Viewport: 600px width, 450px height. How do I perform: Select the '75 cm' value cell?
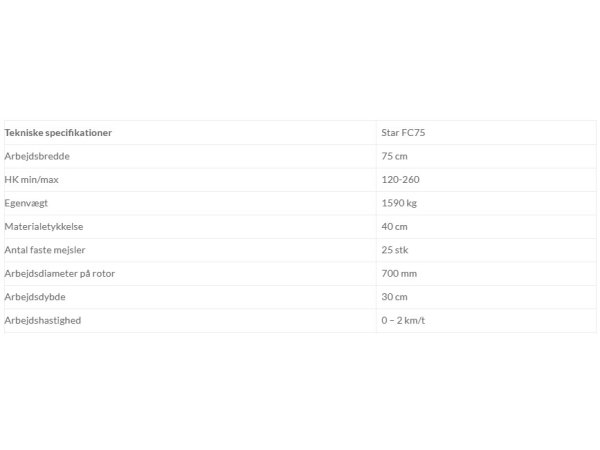click(486, 156)
